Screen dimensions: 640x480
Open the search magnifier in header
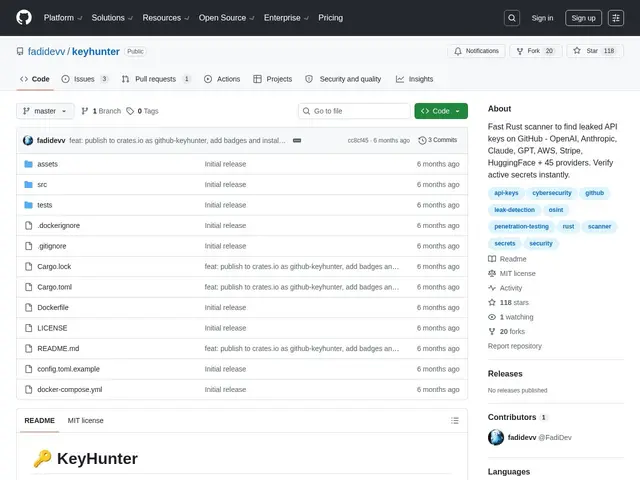pyautogui.click(x=511, y=18)
